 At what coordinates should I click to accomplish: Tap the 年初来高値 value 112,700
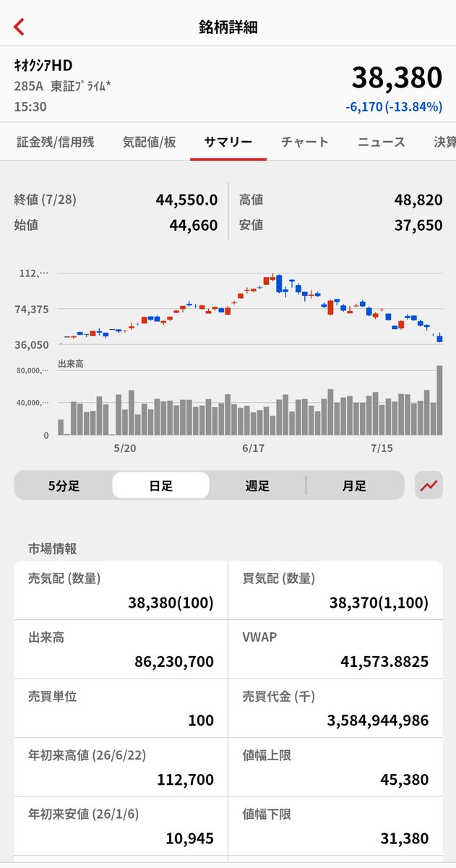pyautogui.click(x=185, y=780)
